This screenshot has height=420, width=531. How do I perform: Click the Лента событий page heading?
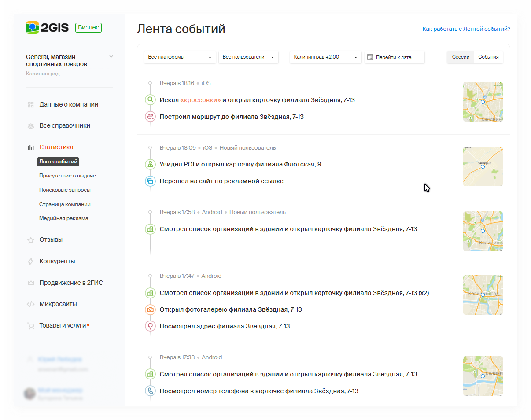[x=181, y=29]
